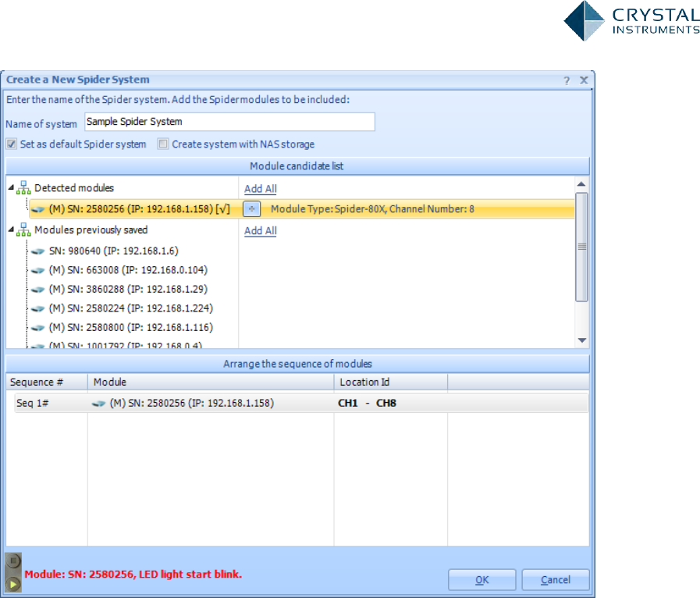Enable Create system with NAS storage
This screenshot has height=598, width=700.
(163, 144)
